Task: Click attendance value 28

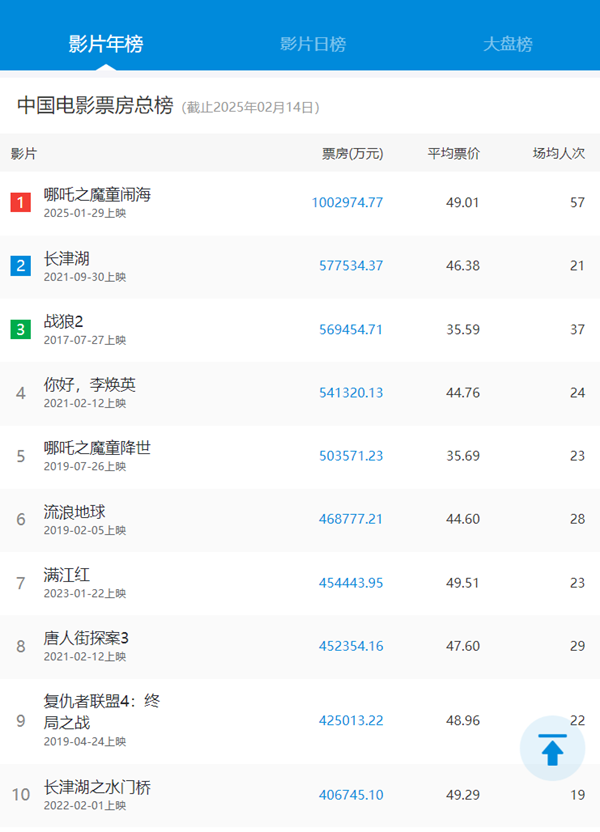Action: (577, 518)
